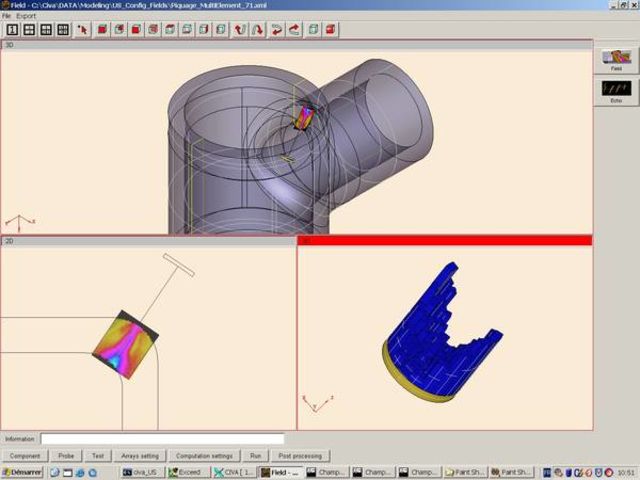Select the single-view layout icon
Screen dimensions: 640x480
[x=12, y=29]
